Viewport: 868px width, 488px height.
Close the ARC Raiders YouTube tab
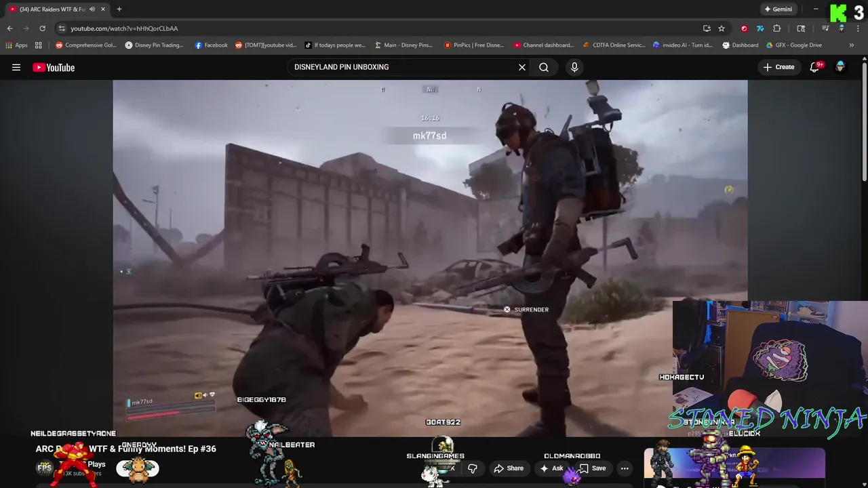point(102,9)
